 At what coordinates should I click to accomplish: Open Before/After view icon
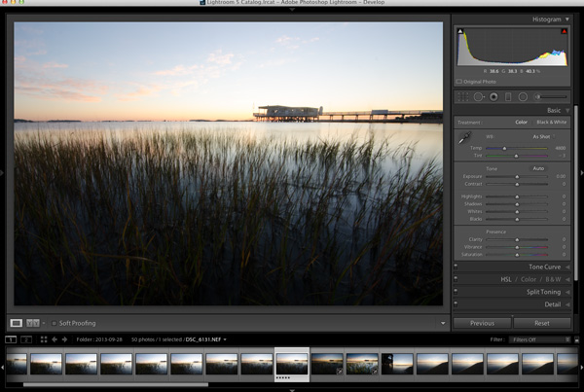pyautogui.click(x=33, y=323)
